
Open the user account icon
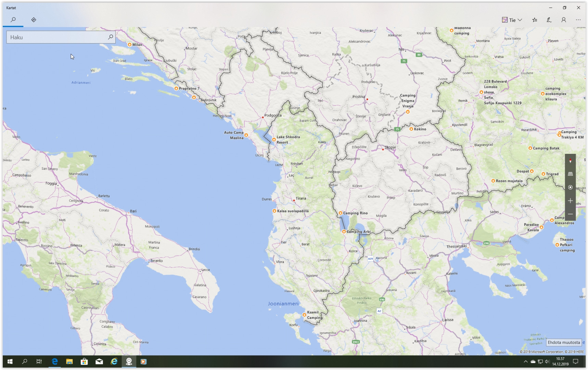(563, 20)
